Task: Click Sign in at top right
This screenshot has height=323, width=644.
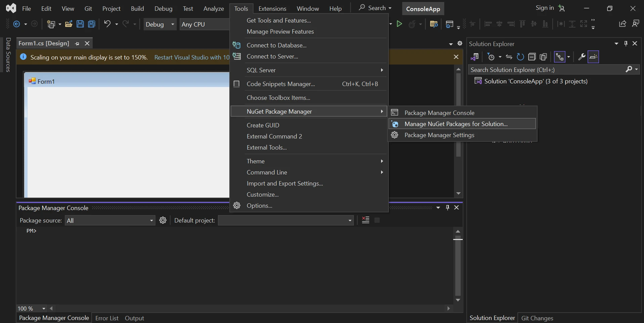Action: (x=544, y=8)
